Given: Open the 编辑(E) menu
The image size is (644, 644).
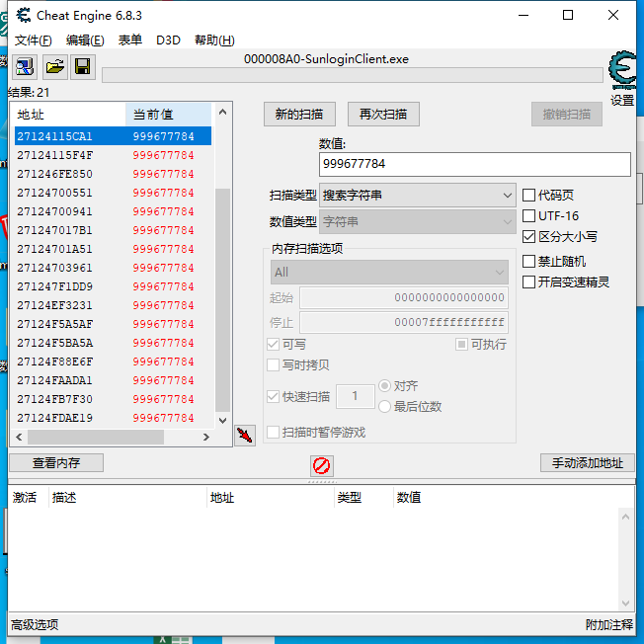Looking at the screenshot, I should click(x=85, y=40).
